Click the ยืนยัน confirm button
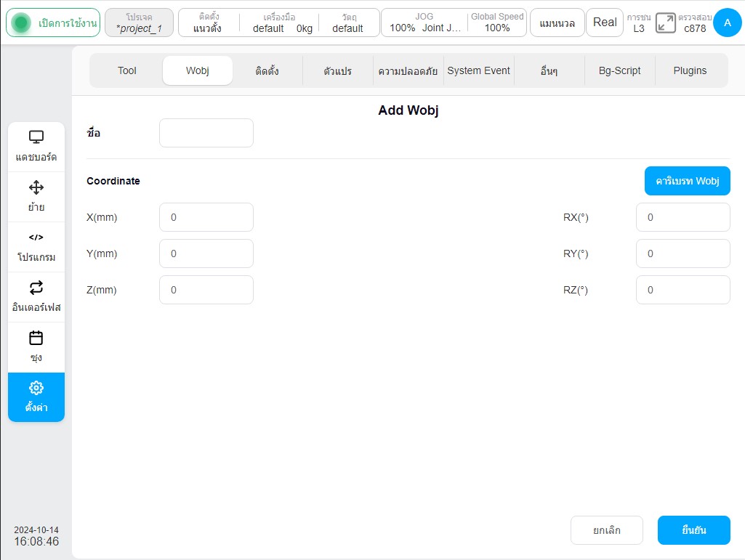 (x=693, y=530)
